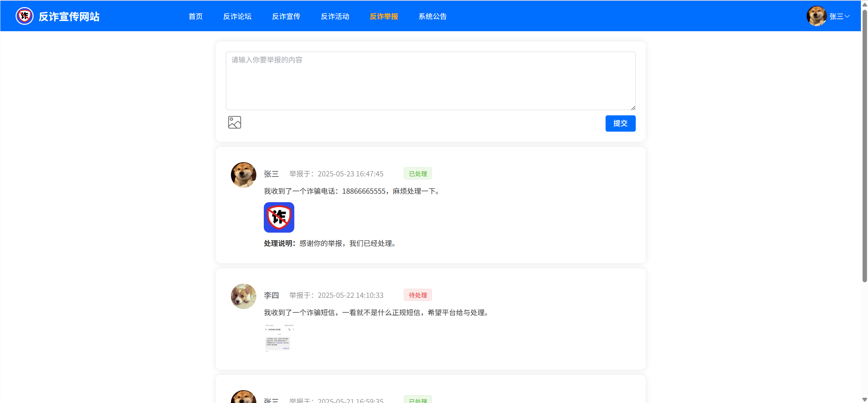This screenshot has height=403, width=868.
Task: Click the user avatar in top navbar
Action: tap(816, 16)
